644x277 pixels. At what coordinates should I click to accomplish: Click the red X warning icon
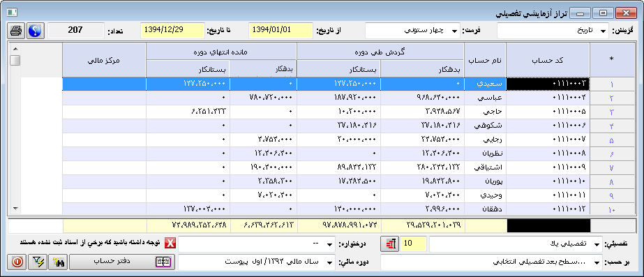click(170, 244)
